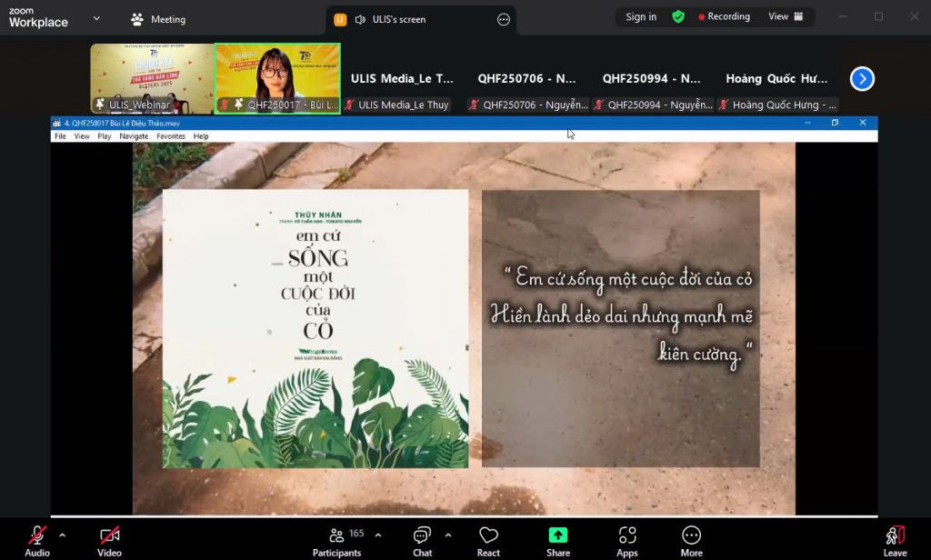The width and height of the screenshot is (931, 560).
Task: Click the Meeting tab label
Action: pyautogui.click(x=168, y=19)
